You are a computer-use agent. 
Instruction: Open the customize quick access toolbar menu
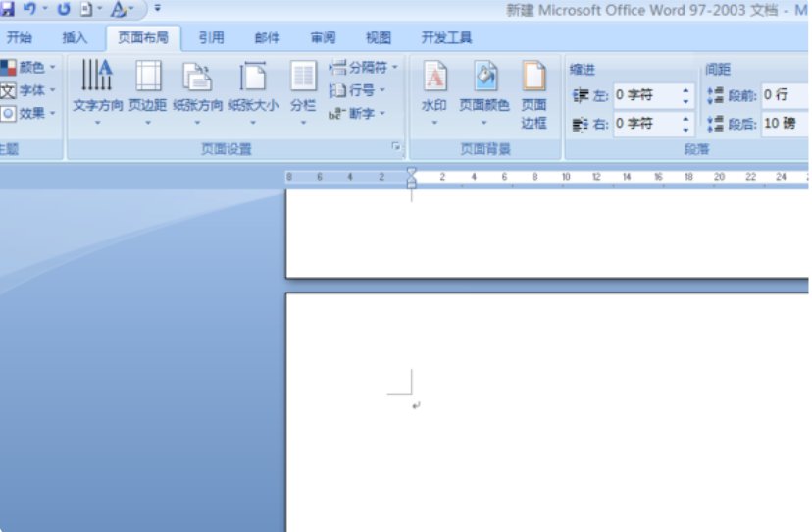point(158,8)
